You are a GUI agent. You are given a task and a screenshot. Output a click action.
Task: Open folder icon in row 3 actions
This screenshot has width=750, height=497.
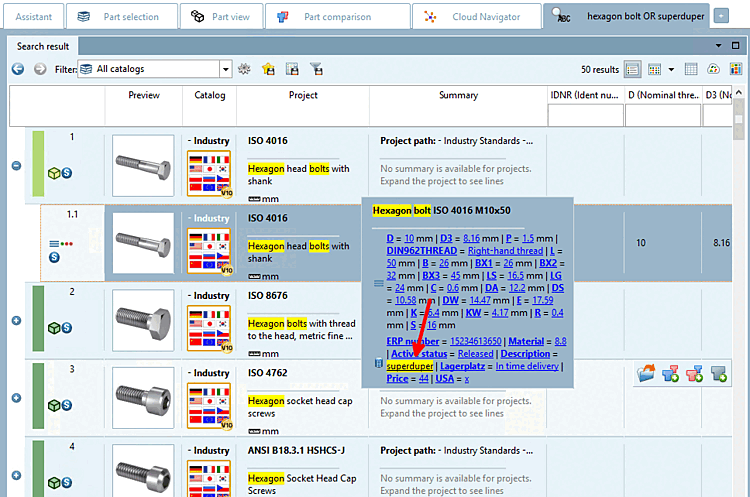click(646, 374)
